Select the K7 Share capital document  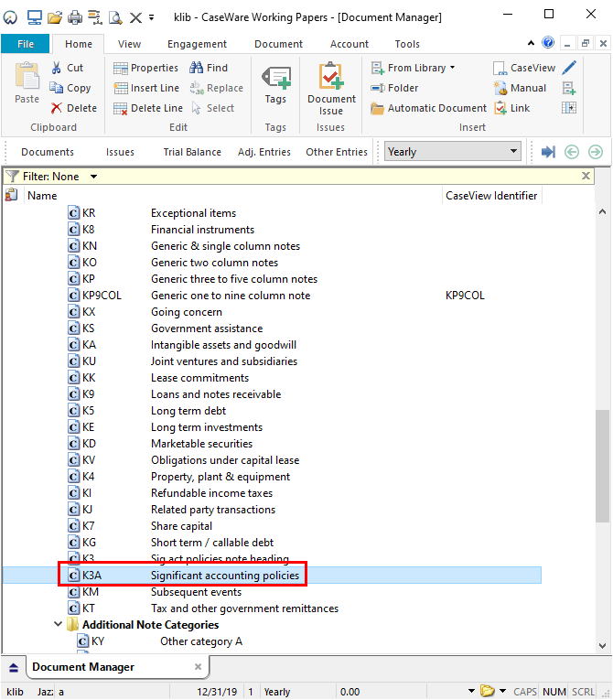272,526
